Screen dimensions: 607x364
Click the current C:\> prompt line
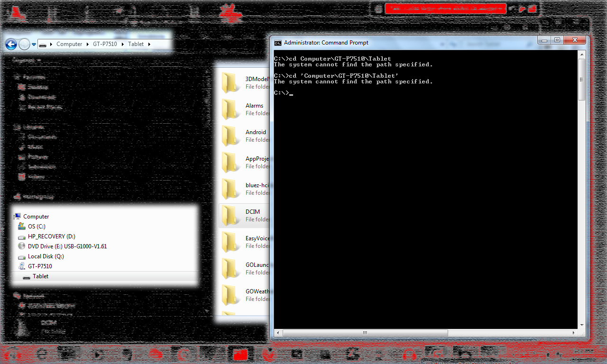(284, 93)
